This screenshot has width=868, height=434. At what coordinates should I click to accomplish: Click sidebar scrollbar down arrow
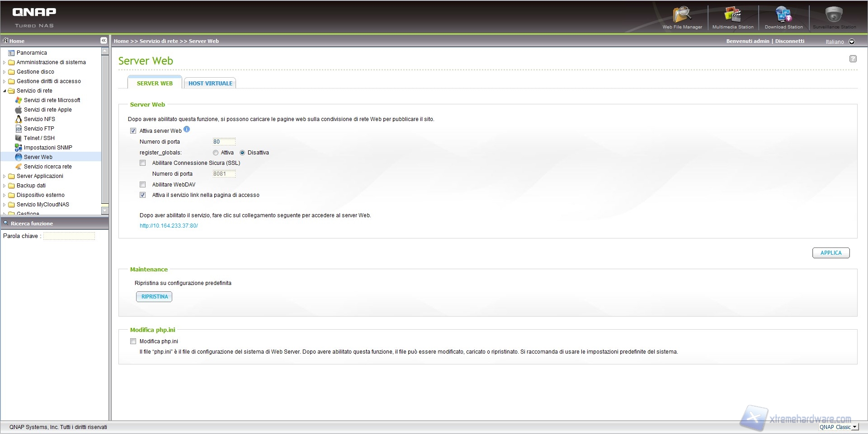tap(105, 210)
